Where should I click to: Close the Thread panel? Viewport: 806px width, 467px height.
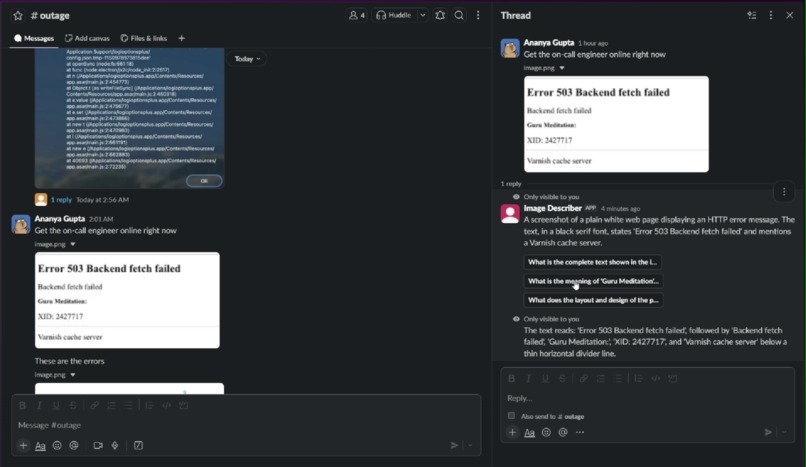[x=790, y=15]
